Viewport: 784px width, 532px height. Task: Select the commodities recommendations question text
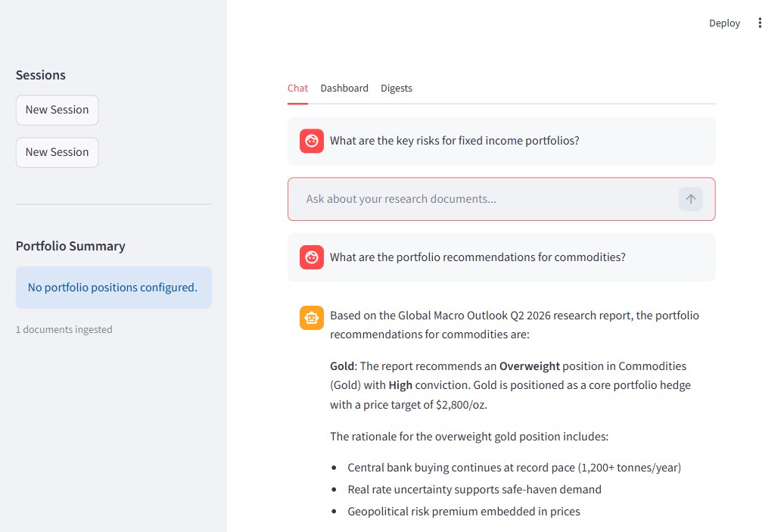click(478, 257)
